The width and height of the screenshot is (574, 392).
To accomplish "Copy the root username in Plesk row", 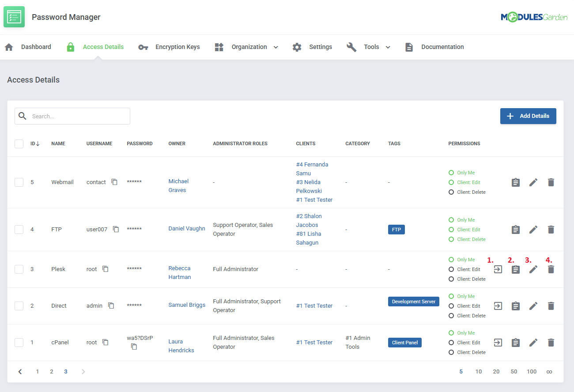I will tap(106, 269).
